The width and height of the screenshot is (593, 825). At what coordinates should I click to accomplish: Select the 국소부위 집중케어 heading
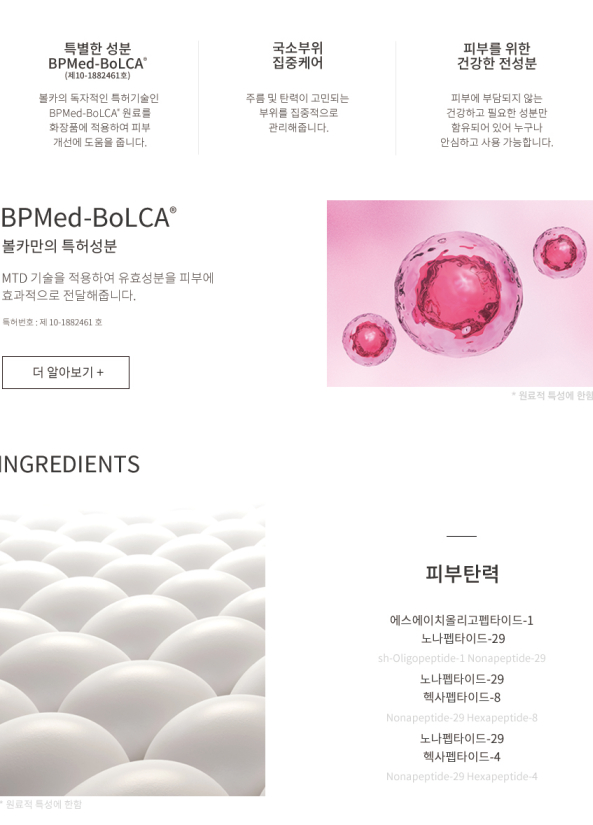coord(297,56)
